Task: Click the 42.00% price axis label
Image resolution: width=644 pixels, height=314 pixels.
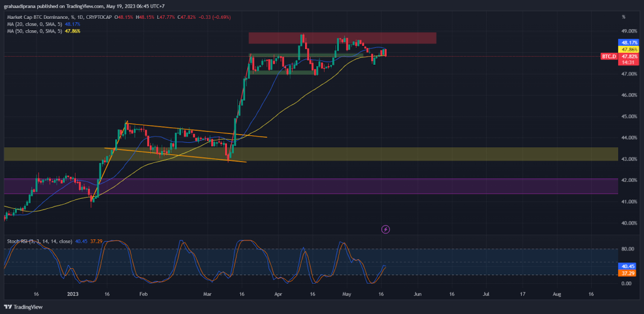Action: (629, 181)
